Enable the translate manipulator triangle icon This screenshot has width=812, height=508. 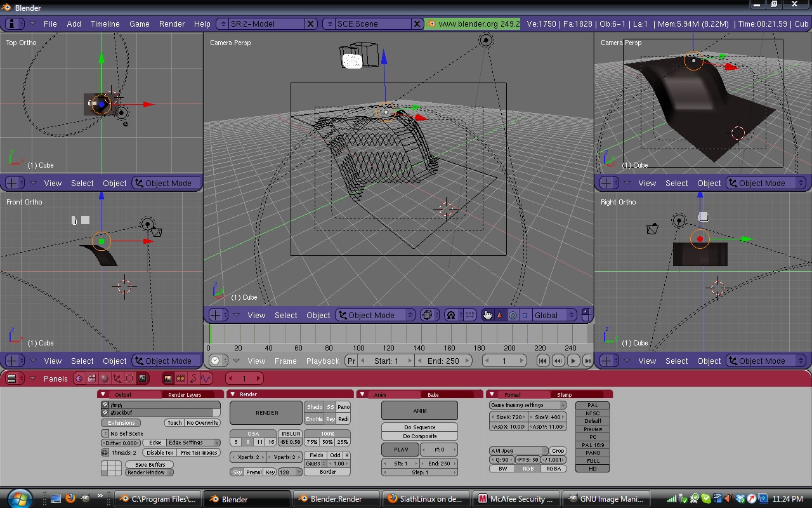[x=499, y=315]
